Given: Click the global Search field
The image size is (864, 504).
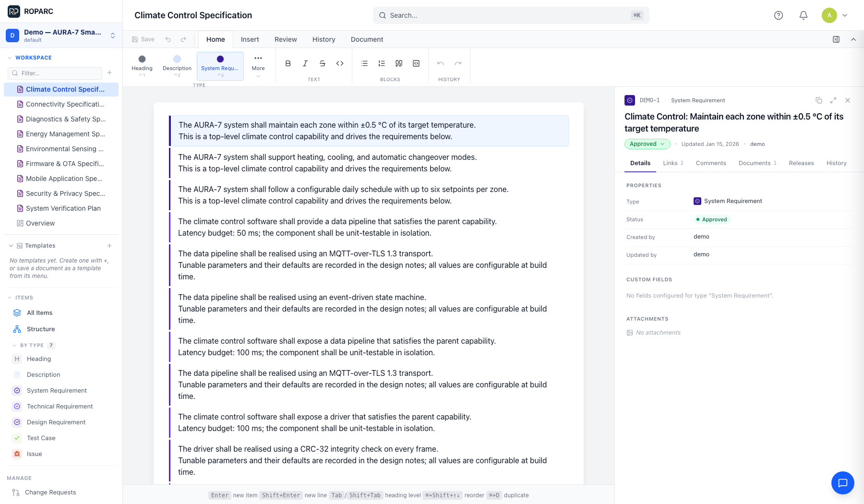Looking at the screenshot, I should tap(511, 15).
